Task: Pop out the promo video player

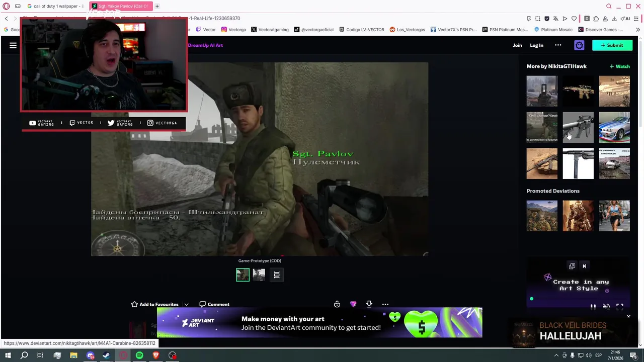Action: (x=572, y=266)
